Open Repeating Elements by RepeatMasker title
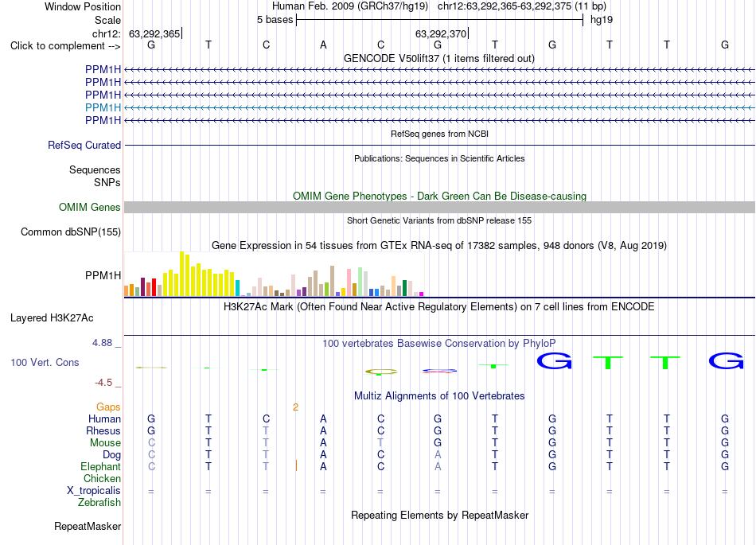The width and height of the screenshot is (756, 545). click(x=439, y=516)
